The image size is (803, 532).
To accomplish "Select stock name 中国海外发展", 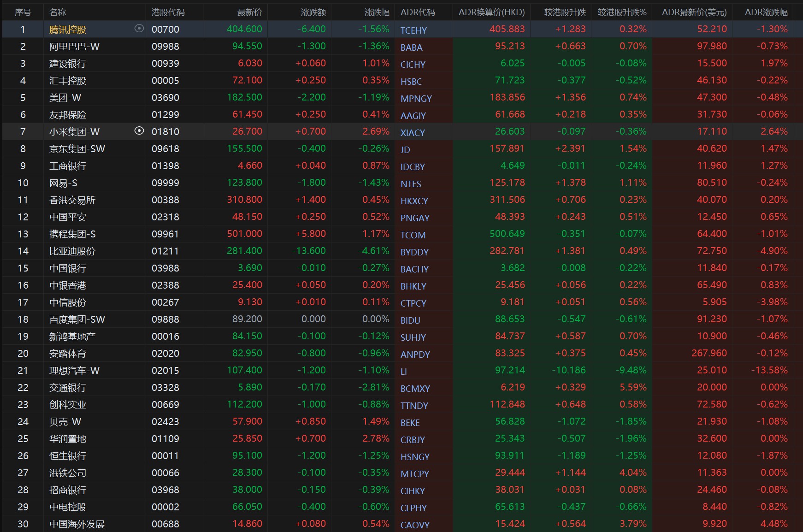I will coord(77,524).
